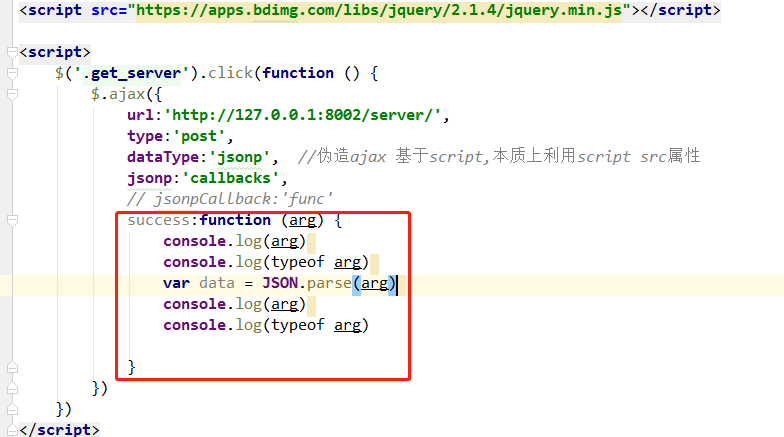Image resolution: width=784 pixels, height=437 pixels.
Task: Click fold marker beside closing </script> tag
Action: pyautogui.click(x=12, y=430)
